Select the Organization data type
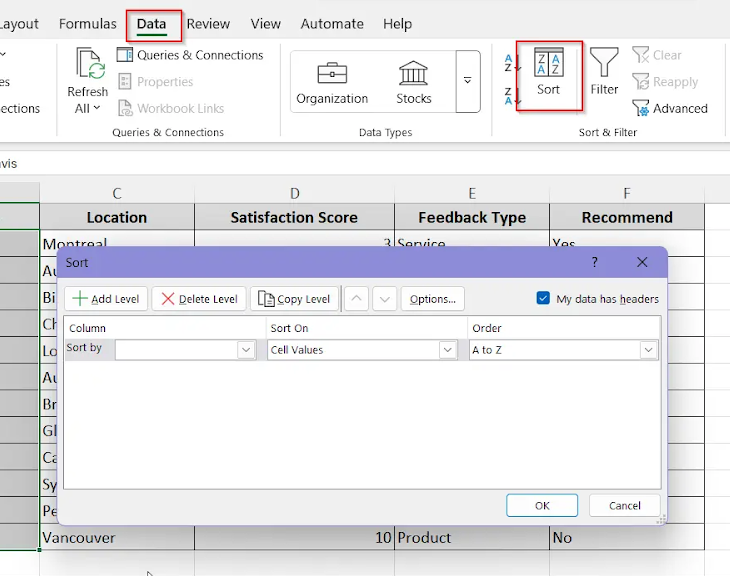Viewport: 730px width, 576px height. tap(332, 82)
